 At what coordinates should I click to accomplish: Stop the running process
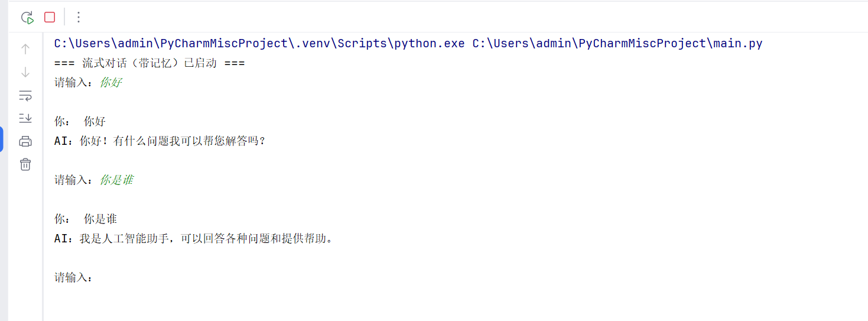coord(50,17)
